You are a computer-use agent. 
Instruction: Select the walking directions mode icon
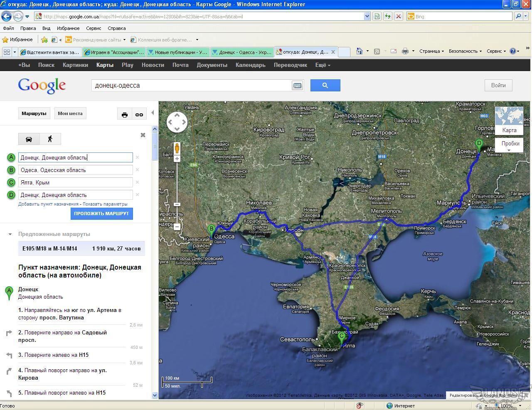50,139
